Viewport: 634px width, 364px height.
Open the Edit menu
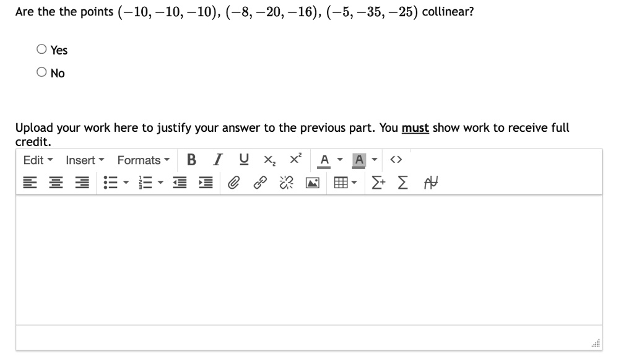click(38, 160)
